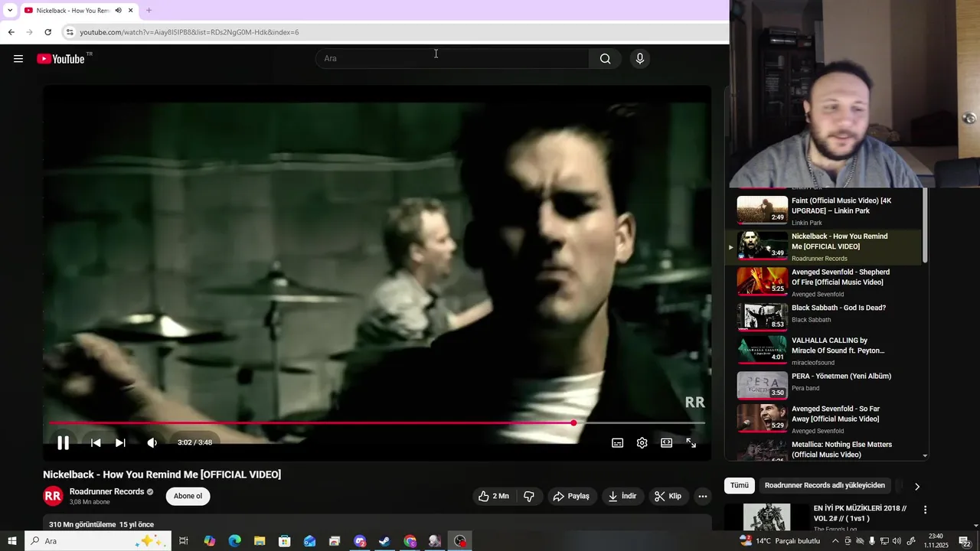Open Microsoft Store from the taskbar
980x551 pixels.
click(284, 541)
